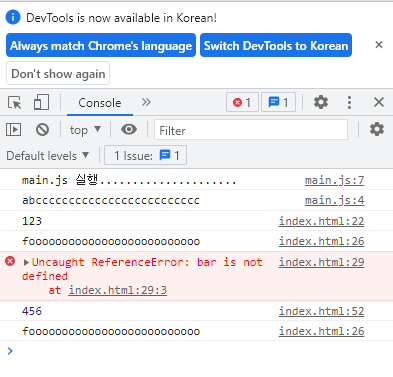Close the DevTools panel
This screenshot has width=393, height=377.
coord(379,102)
